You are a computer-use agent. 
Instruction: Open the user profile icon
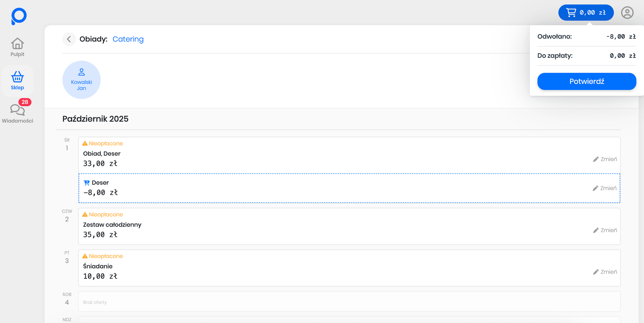[x=627, y=13]
